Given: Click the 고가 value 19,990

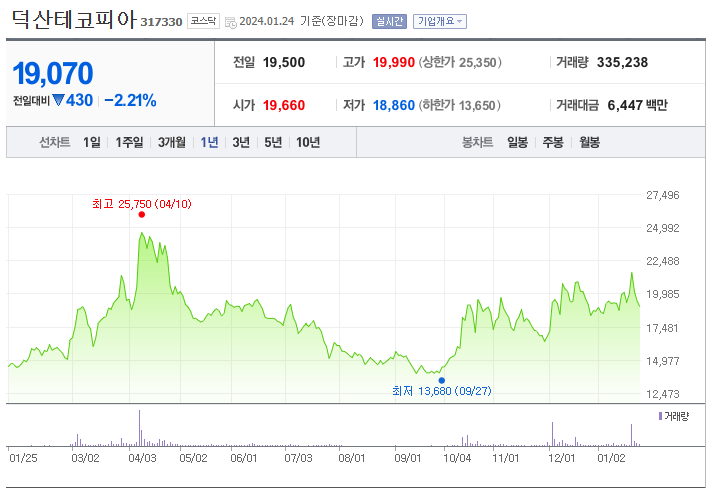Looking at the screenshot, I should pos(394,62).
